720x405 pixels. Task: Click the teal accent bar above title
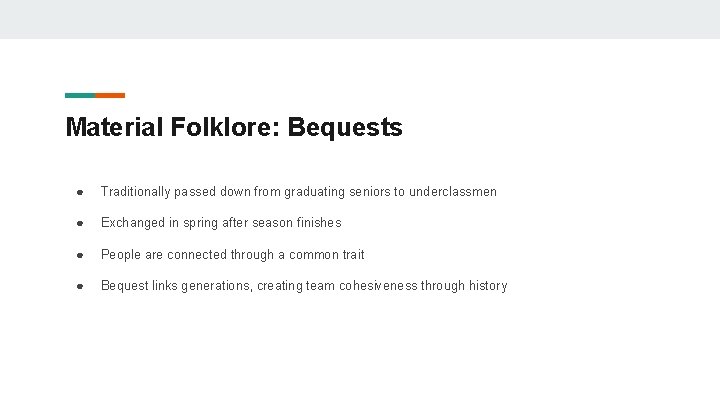tap(80, 95)
